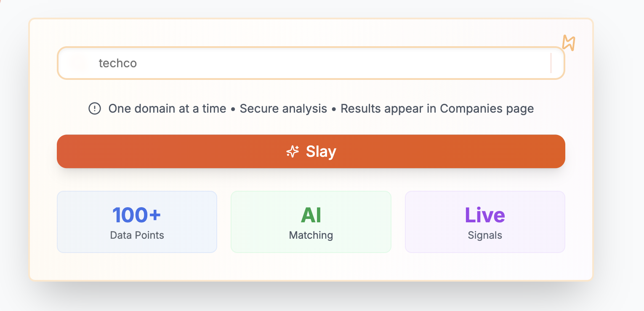Screen dimensions: 644x311
Task: Click the orange shape at top-left corner
Action: tap(1, 1)
